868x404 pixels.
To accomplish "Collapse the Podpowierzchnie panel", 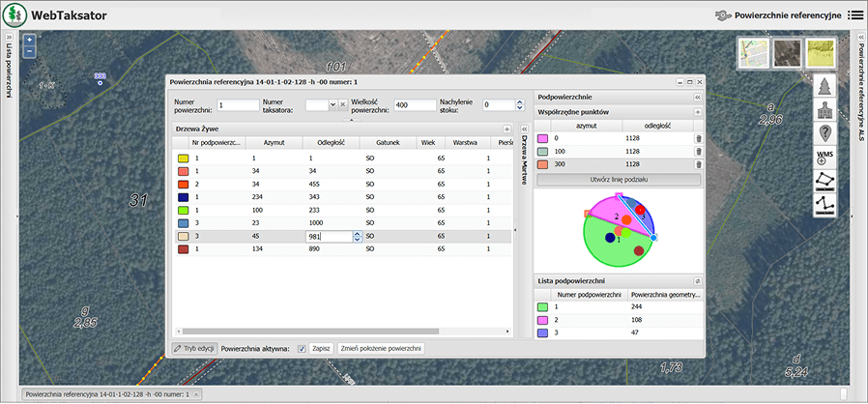I will (x=698, y=98).
